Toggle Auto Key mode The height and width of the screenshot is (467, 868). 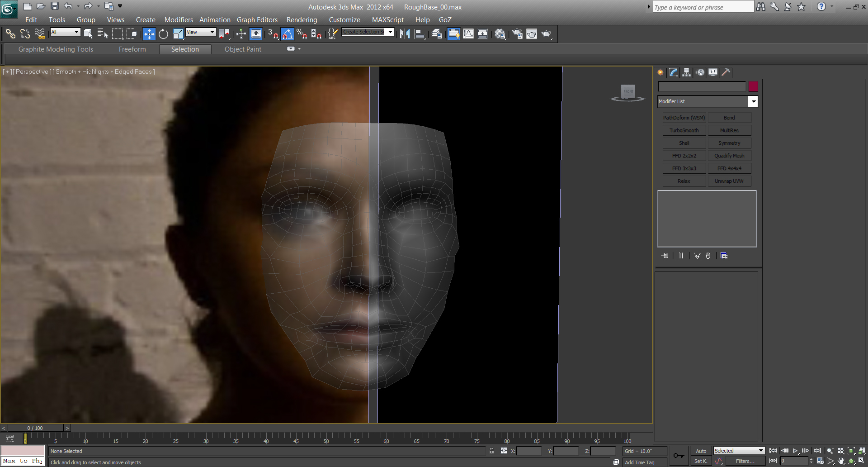click(701, 451)
